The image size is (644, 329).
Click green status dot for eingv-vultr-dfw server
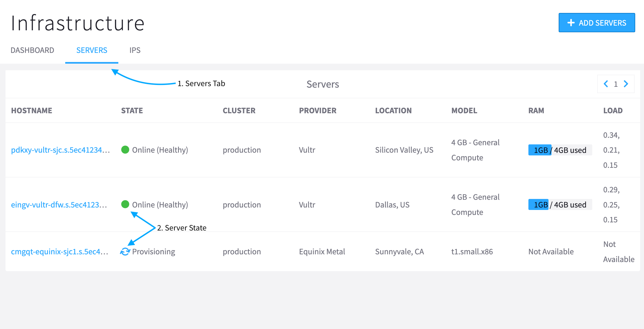[x=125, y=204]
